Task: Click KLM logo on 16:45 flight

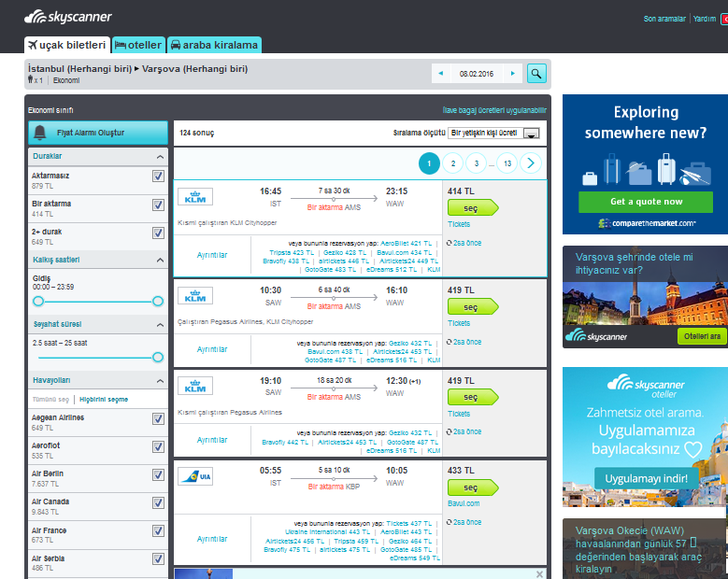Action: [x=195, y=197]
